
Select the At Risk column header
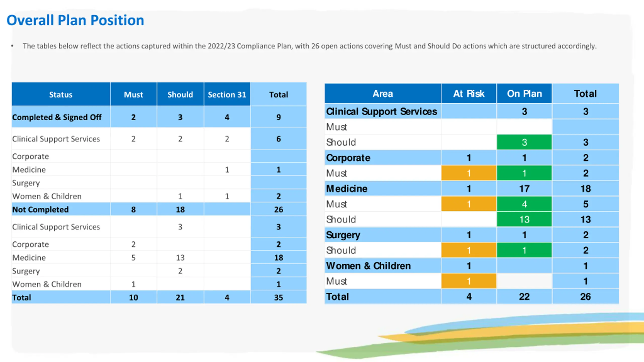(469, 94)
